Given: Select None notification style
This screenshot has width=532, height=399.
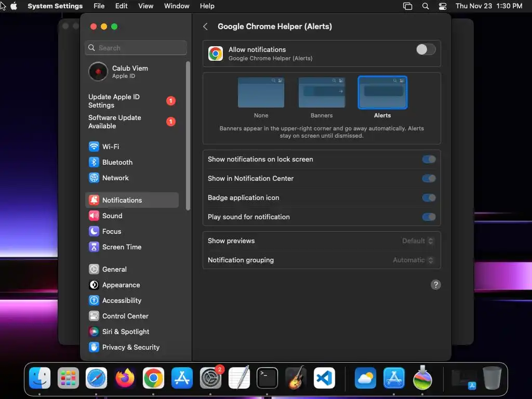Looking at the screenshot, I should click(x=261, y=92).
